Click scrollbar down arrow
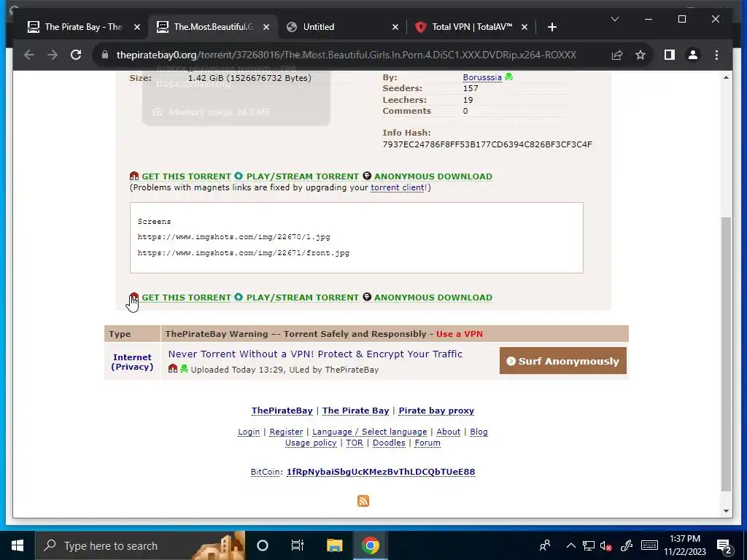Image resolution: width=747 pixels, height=560 pixels. (x=726, y=511)
